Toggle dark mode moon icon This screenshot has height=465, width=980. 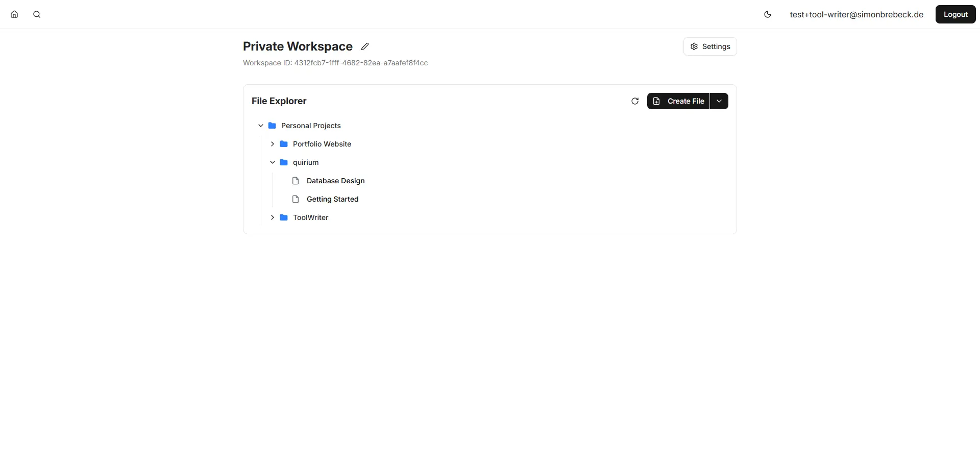(767, 14)
